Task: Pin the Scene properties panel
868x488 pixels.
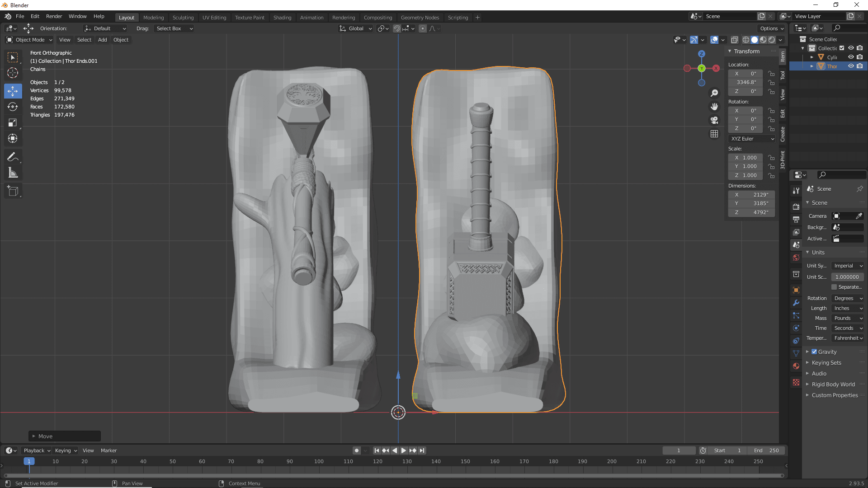Action: (x=860, y=189)
